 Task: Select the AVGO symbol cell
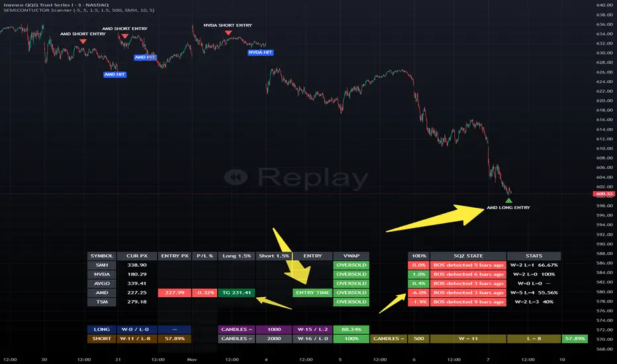(x=101, y=283)
